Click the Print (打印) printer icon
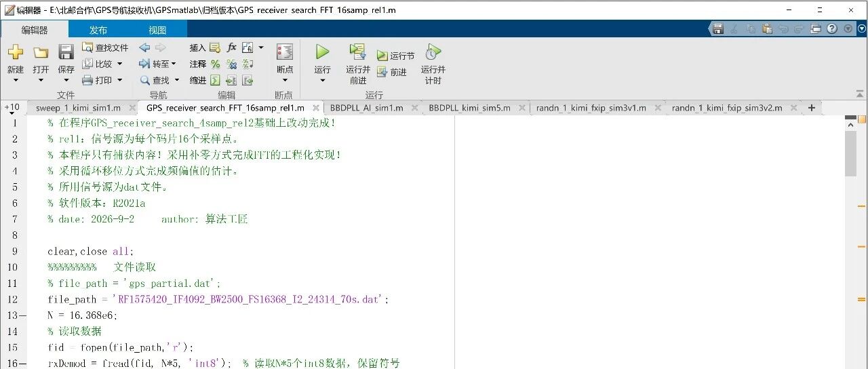 (87, 80)
